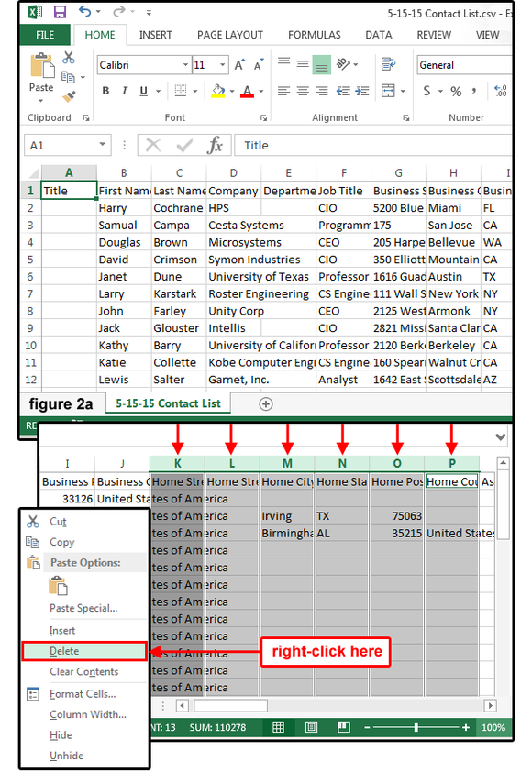Choose Clear Contents in the context menu
532x773 pixels.
[84, 671]
